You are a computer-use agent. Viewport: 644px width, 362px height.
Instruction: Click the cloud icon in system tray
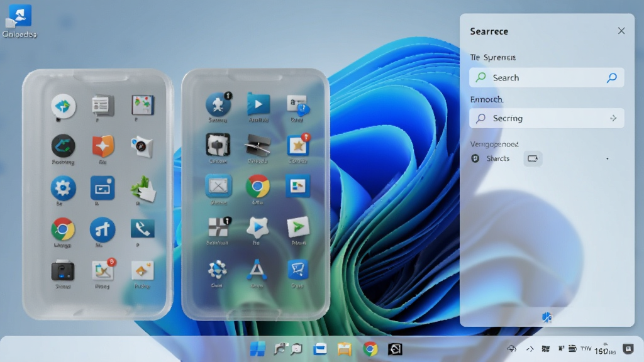[x=512, y=349]
